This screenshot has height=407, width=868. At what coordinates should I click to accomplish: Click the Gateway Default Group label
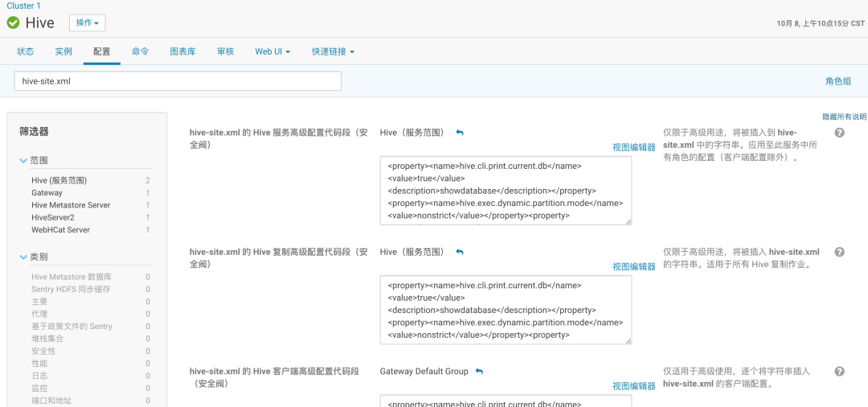click(424, 372)
